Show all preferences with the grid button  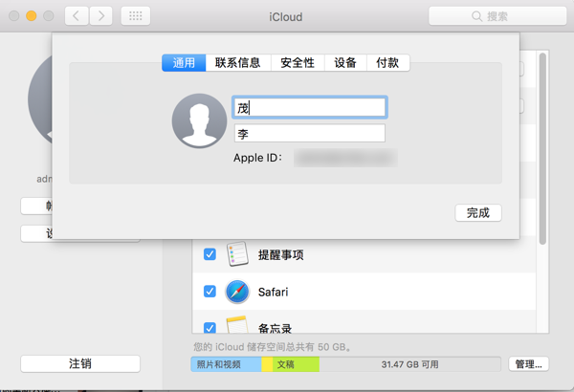coord(136,16)
